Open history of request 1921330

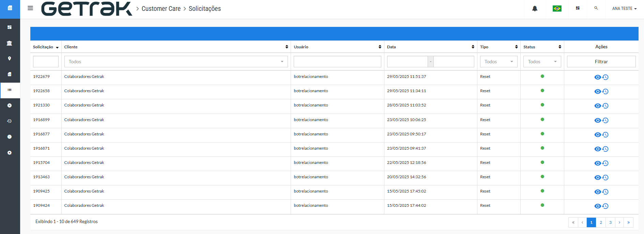(605, 106)
